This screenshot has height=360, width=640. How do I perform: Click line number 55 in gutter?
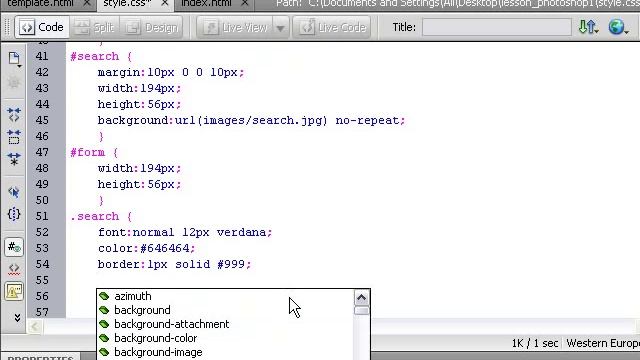click(x=42, y=280)
